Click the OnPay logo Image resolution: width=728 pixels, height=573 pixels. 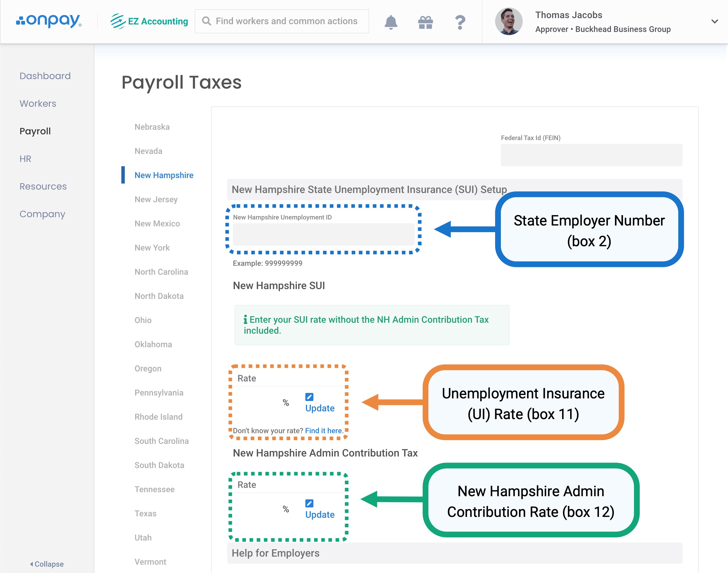click(x=49, y=21)
